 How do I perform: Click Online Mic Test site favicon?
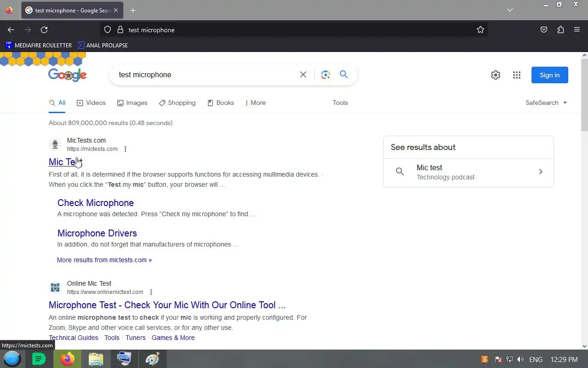pos(55,287)
